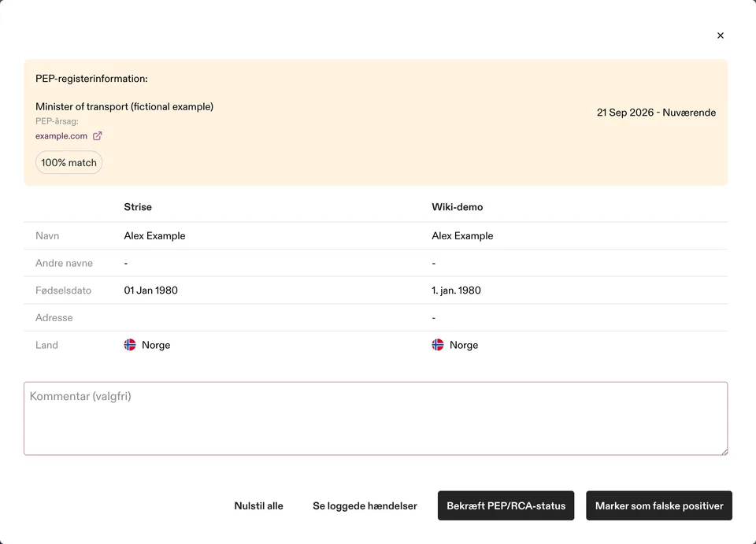
Task: Open the example.com PEP source link
Action: point(61,136)
